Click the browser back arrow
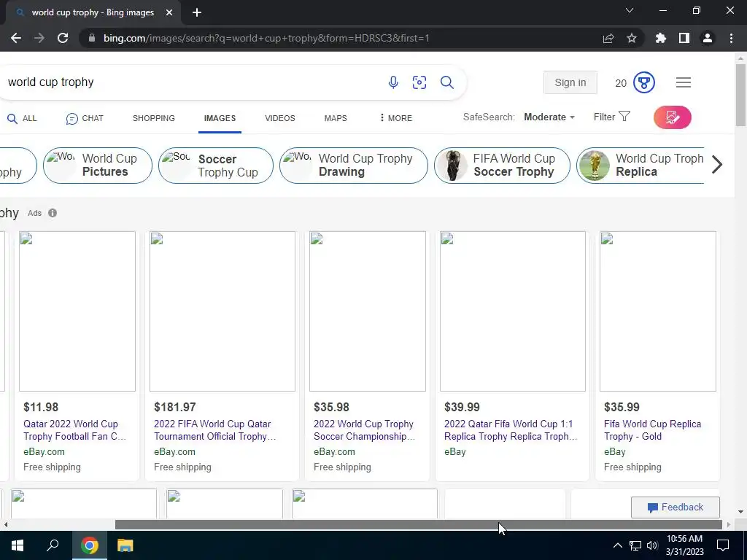 [16, 38]
